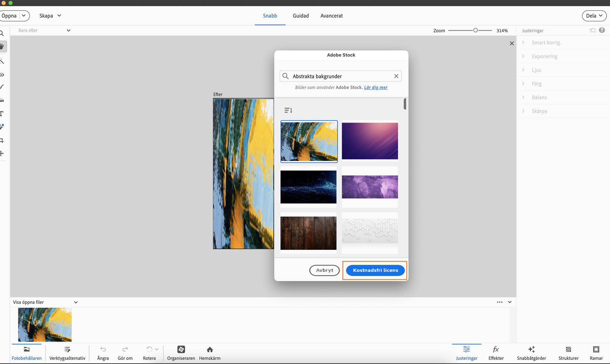Viewport: 610px width, 364px height.
Task: Select the purple gradient background thumbnail
Action: point(370,141)
